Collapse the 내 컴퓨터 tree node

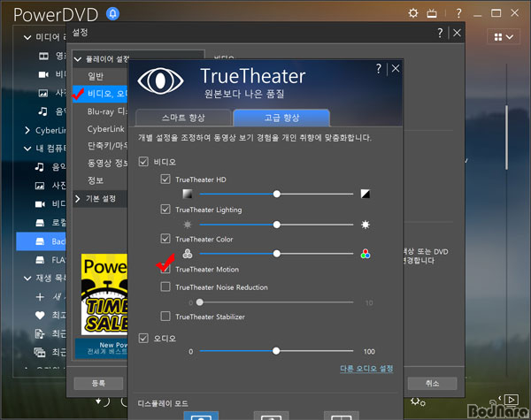pos(27,149)
